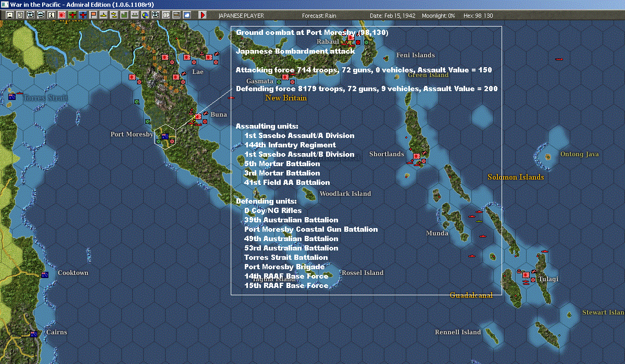
Task: Click '1st Sasebo Assault/A Division' in the report
Action: pyautogui.click(x=299, y=135)
